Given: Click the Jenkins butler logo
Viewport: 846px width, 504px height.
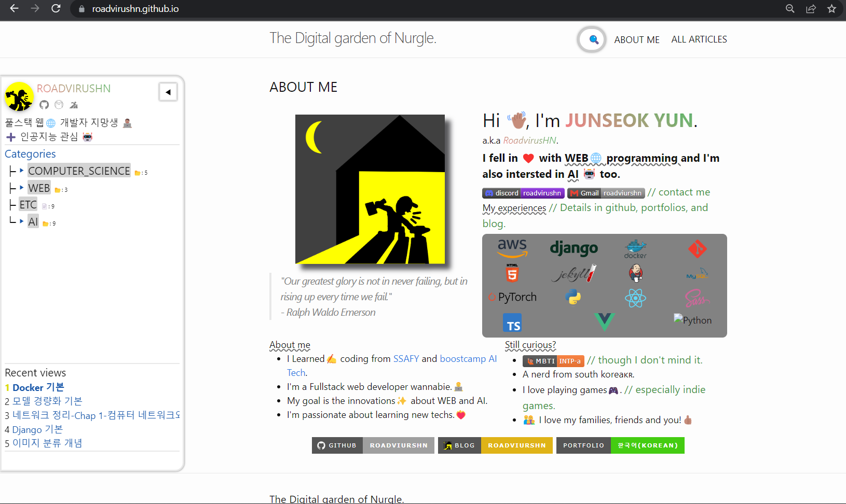Looking at the screenshot, I should point(635,273).
